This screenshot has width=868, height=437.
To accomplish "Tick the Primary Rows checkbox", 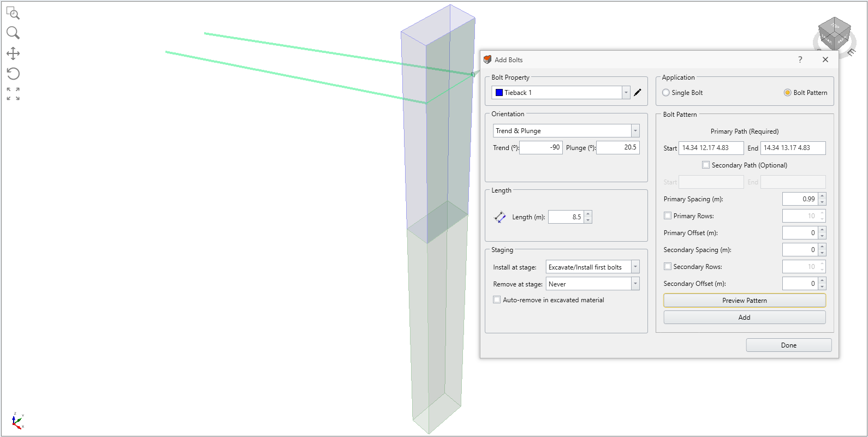I will coord(667,215).
